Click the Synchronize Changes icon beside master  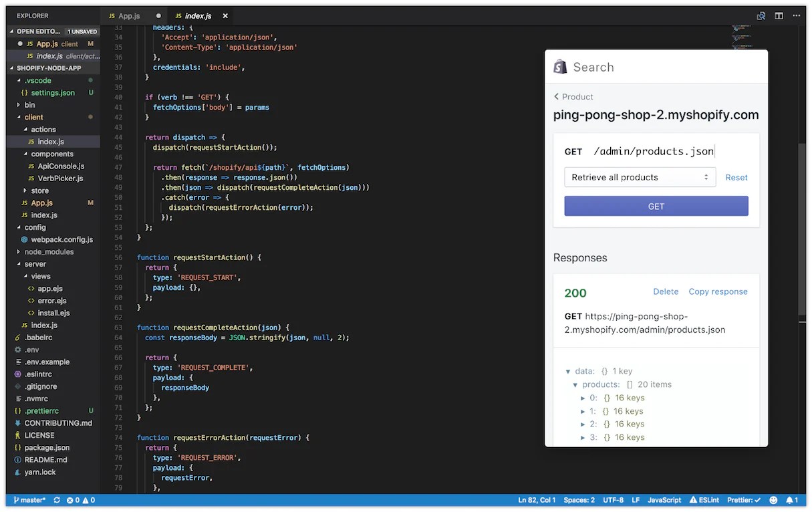(x=57, y=499)
